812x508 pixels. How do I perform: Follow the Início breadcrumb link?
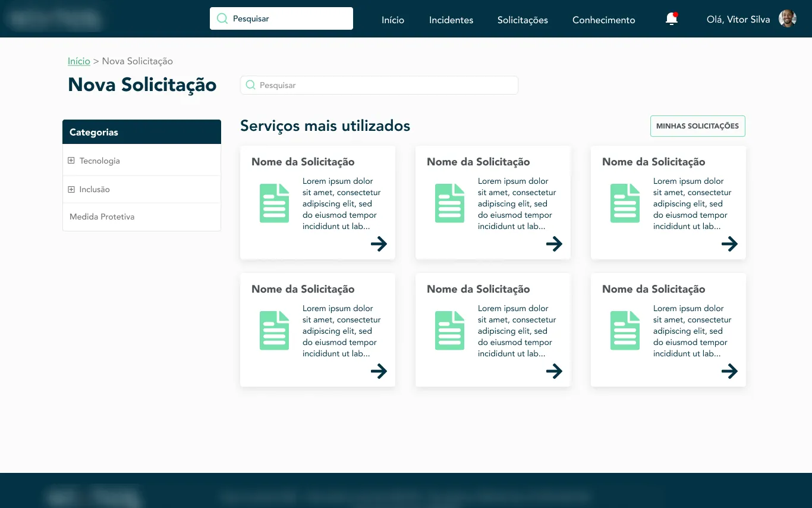pyautogui.click(x=79, y=61)
